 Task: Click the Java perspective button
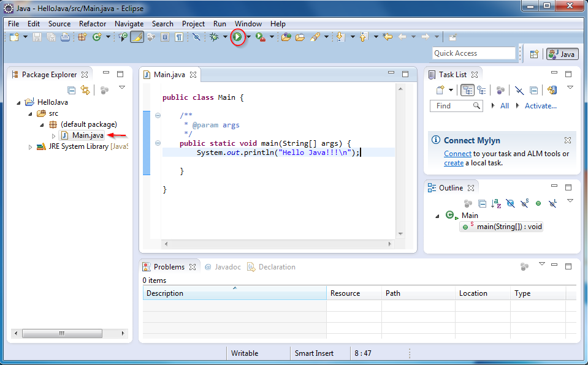point(562,54)
